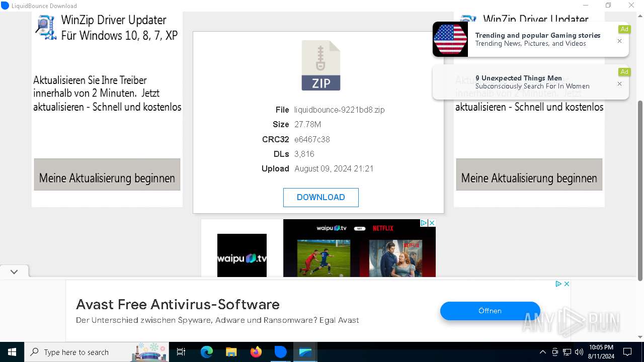Image resolution: width=644 pixels, height=362 pixels.
Task: Close the Avast bottom banner ad
Action: [x=567, y=284]
